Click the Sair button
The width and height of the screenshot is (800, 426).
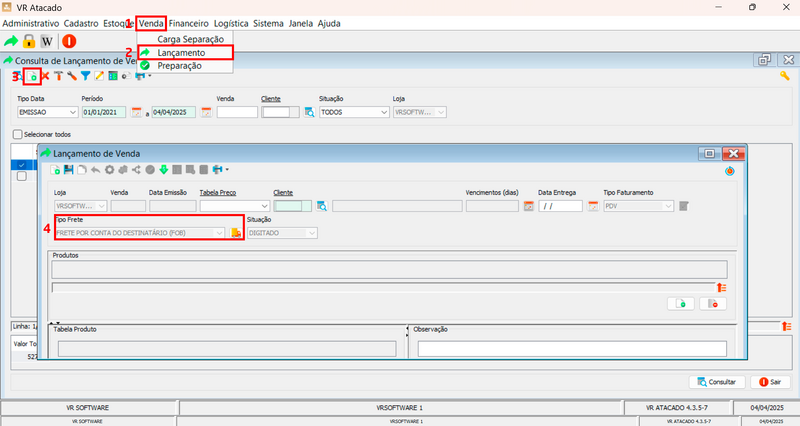coord(770,382)
